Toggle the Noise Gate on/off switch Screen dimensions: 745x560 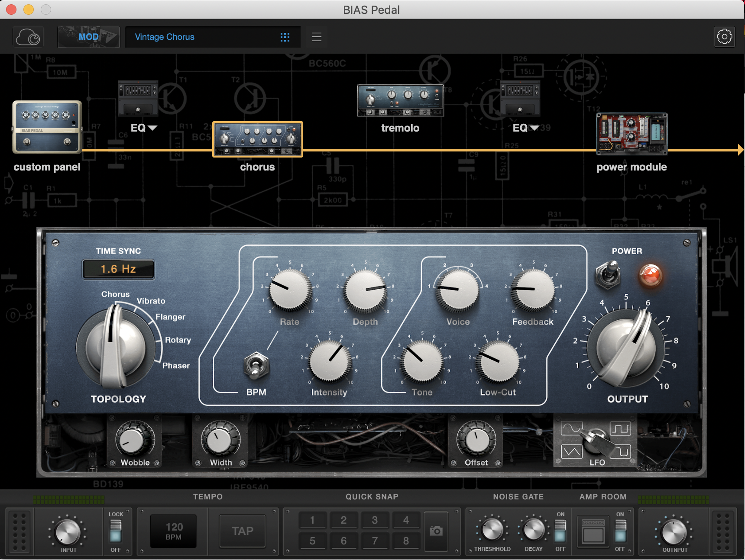560,531
